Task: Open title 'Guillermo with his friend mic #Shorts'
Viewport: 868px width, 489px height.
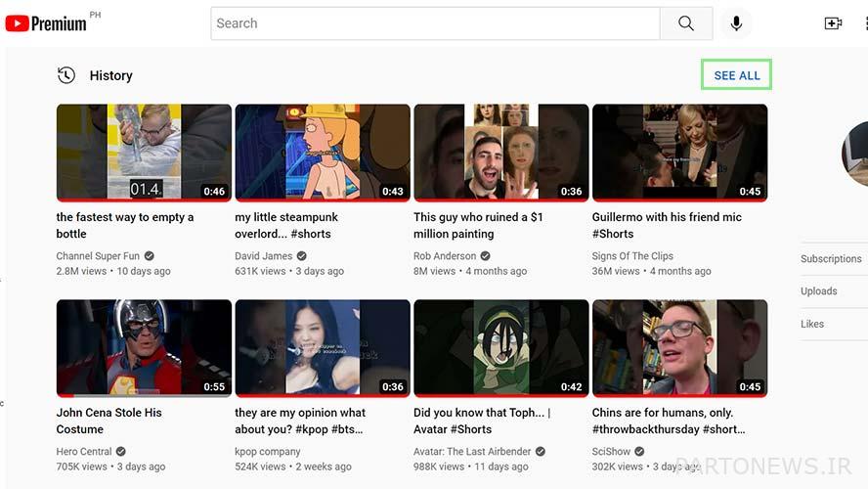Action: click(x=667, y=225)
